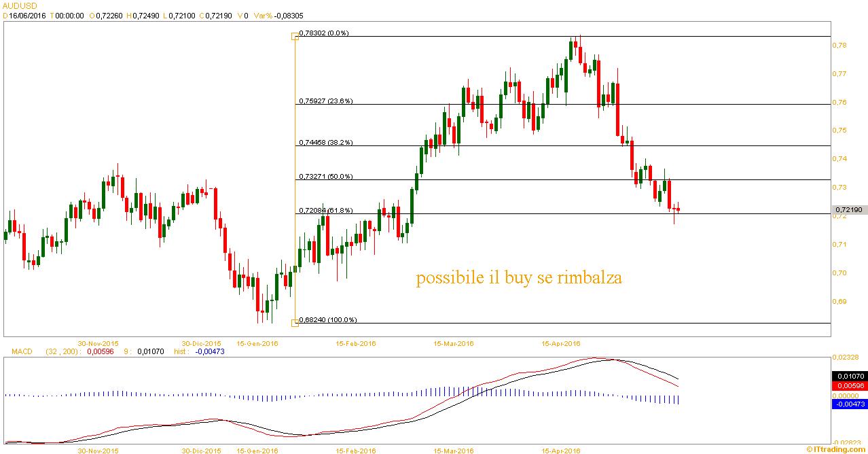The height and width of the screenshot is (454, 868).
Task: Click the black MACD signal value tag 0,01070
Action: click(x=848, y=376)
